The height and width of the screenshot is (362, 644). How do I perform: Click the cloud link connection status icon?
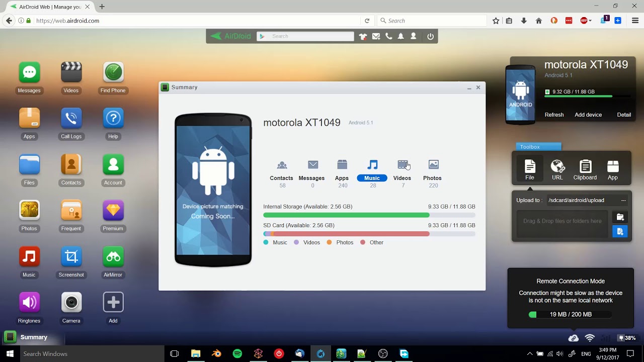point(573,338)
